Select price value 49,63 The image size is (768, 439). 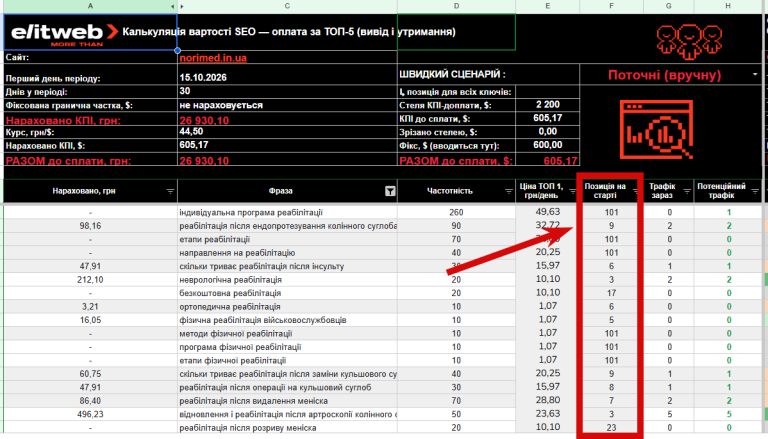click(x=548, y=212)
